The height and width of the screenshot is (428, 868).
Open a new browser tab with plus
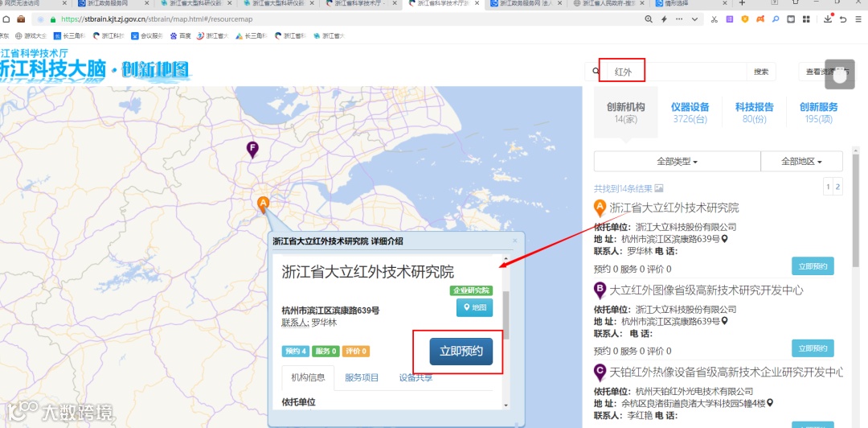tap(743, 3)
